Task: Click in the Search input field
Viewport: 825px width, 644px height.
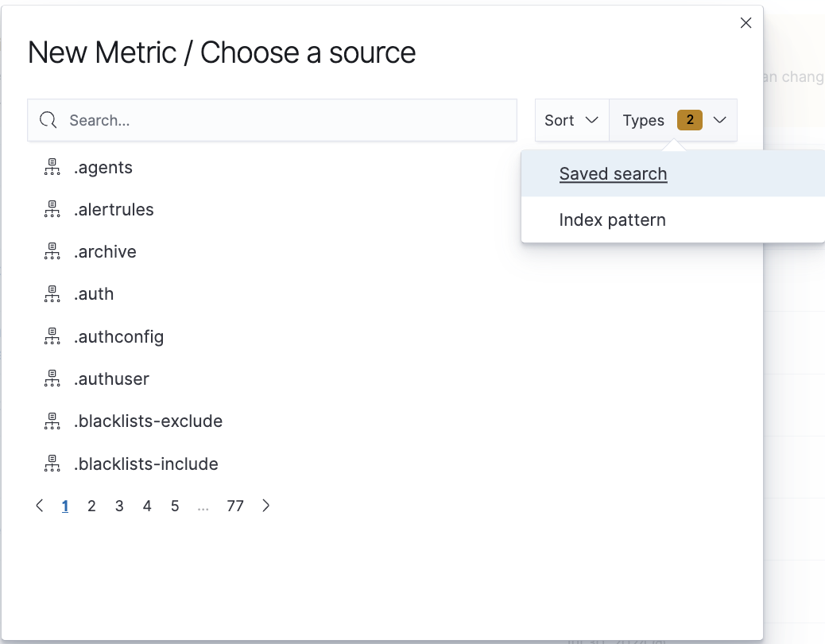Action: pyautogui.click(x=286, y=121)
